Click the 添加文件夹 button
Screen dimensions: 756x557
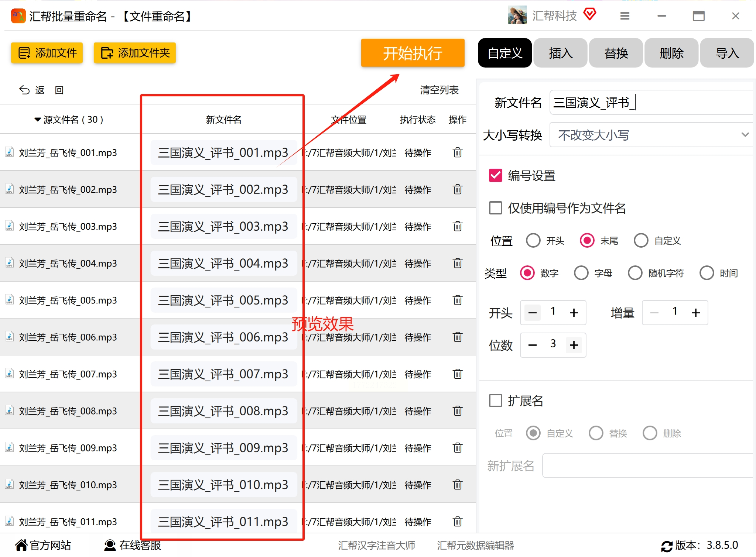(135, 53)
